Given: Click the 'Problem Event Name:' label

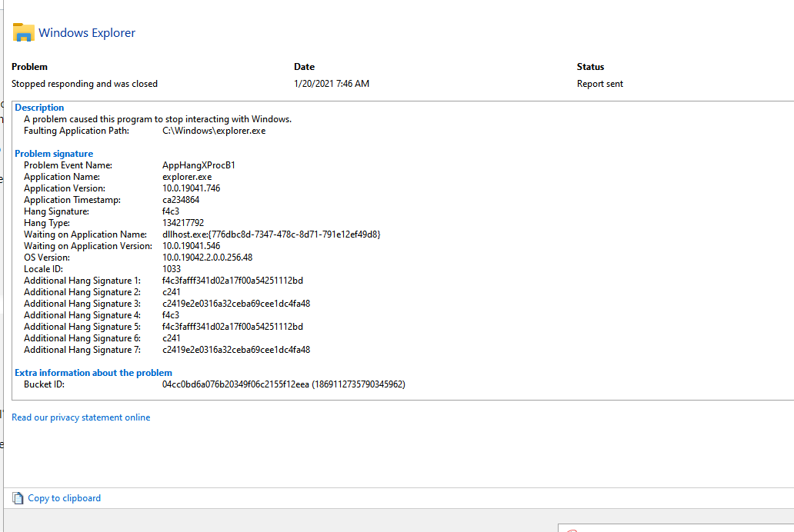Looking at the screenshot, I should point(68,165).
